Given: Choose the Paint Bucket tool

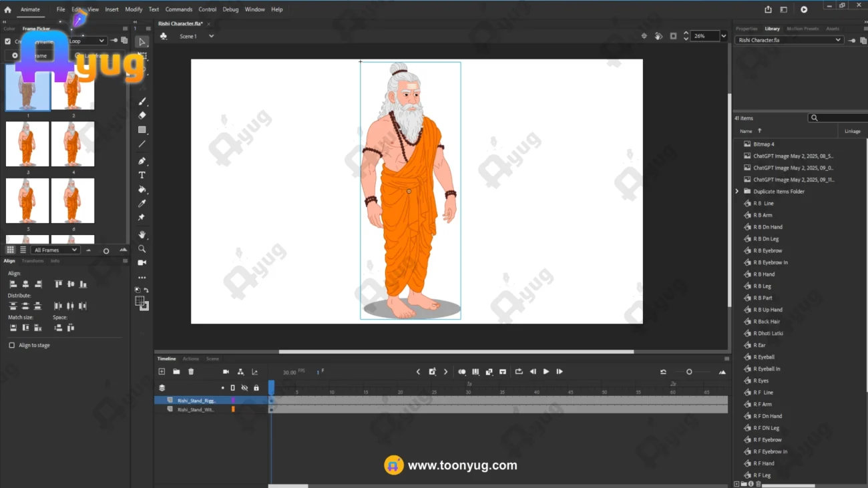Looking at the screenshot, I should (x=142, y=190).
